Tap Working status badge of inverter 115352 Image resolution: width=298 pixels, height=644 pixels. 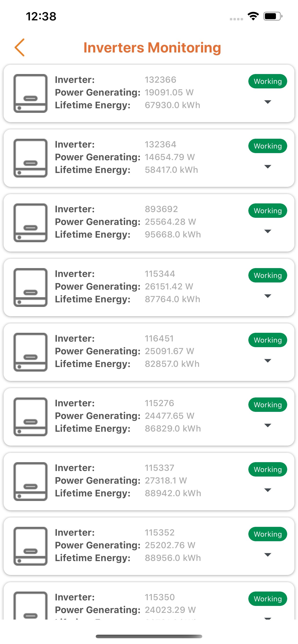268,534
